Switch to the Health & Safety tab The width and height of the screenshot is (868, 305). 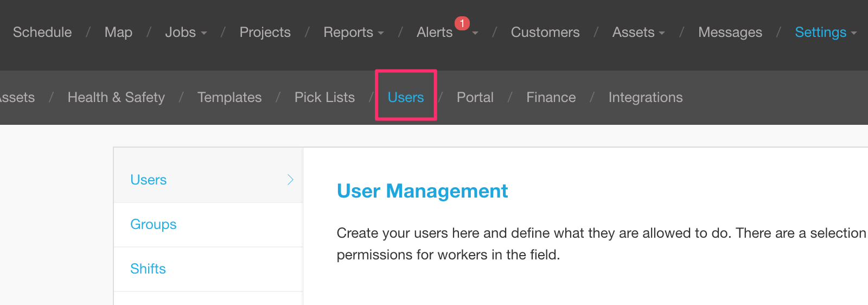click(116, 98)
